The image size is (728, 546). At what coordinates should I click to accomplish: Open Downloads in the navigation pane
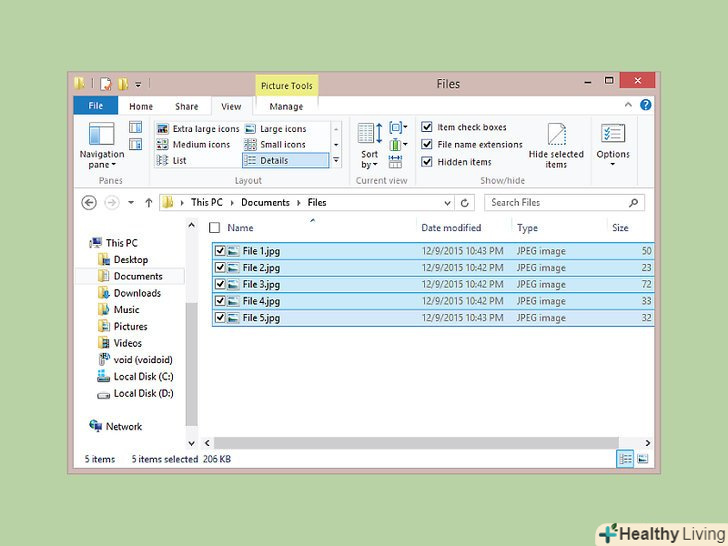click(130, 293)
